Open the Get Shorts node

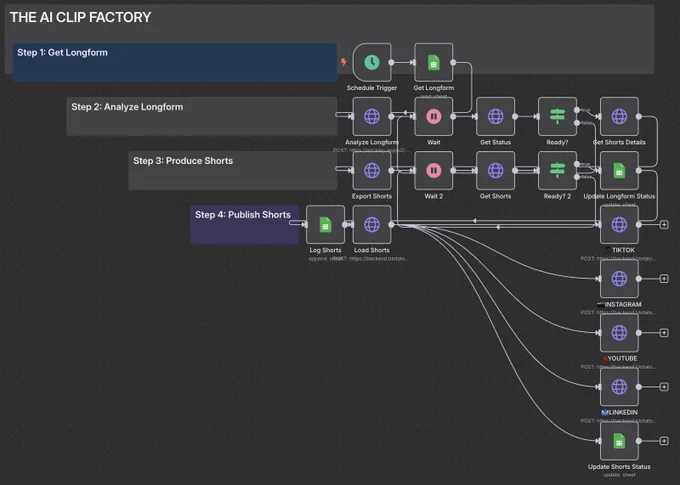[x=495, y=170]
